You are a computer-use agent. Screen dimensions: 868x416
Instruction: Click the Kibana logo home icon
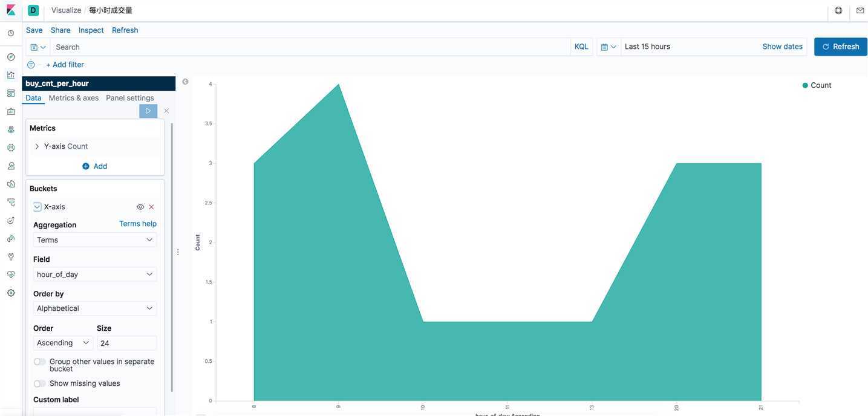(x=11, y=10)
